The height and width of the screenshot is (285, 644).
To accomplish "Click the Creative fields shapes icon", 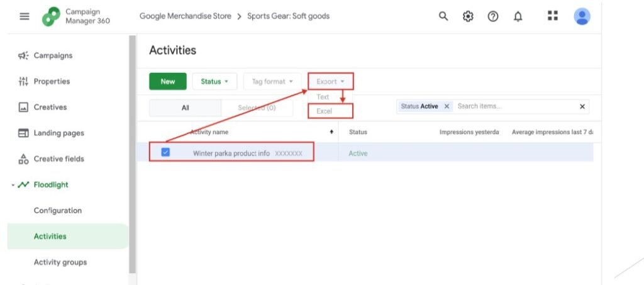I will coord(23,159).
